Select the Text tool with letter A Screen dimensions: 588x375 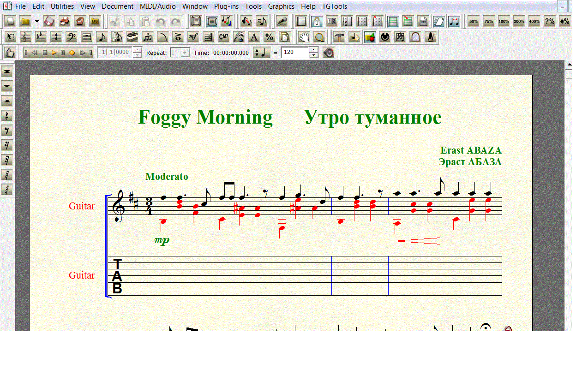tap(254, 37)
